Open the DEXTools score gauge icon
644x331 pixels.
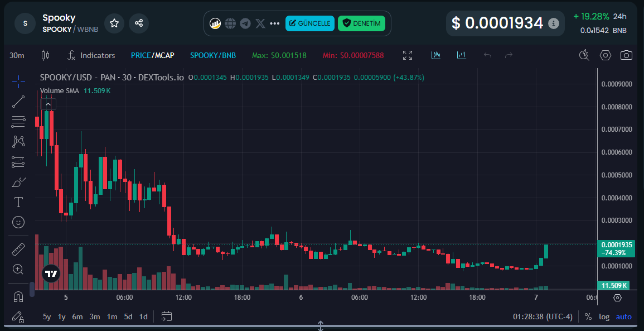point(215,23)
